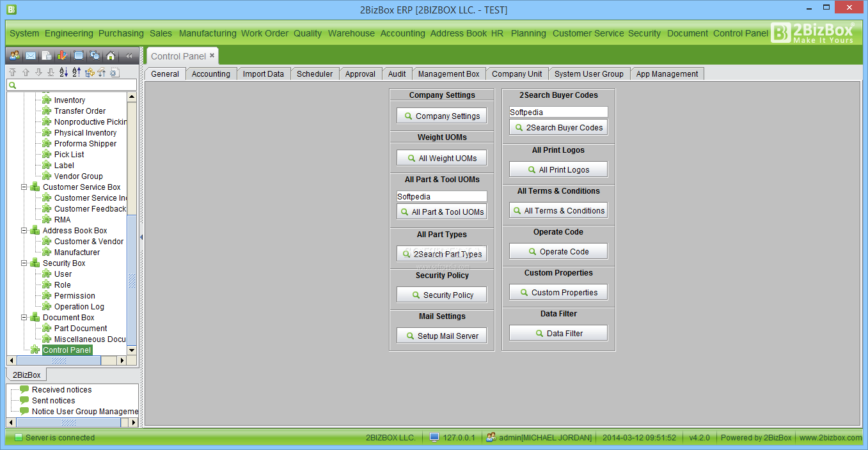Image resolution: width=868 pixels, height=450 pixels.
Task: Click the monitor icon beside 127.0.0.1
Action: pyautogui.click(x=434, y=437)
